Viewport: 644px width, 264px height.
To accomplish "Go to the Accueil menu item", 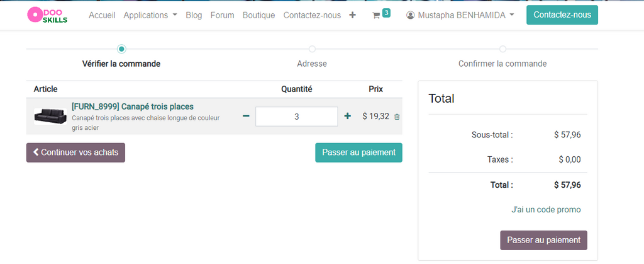I will (102, 15).
